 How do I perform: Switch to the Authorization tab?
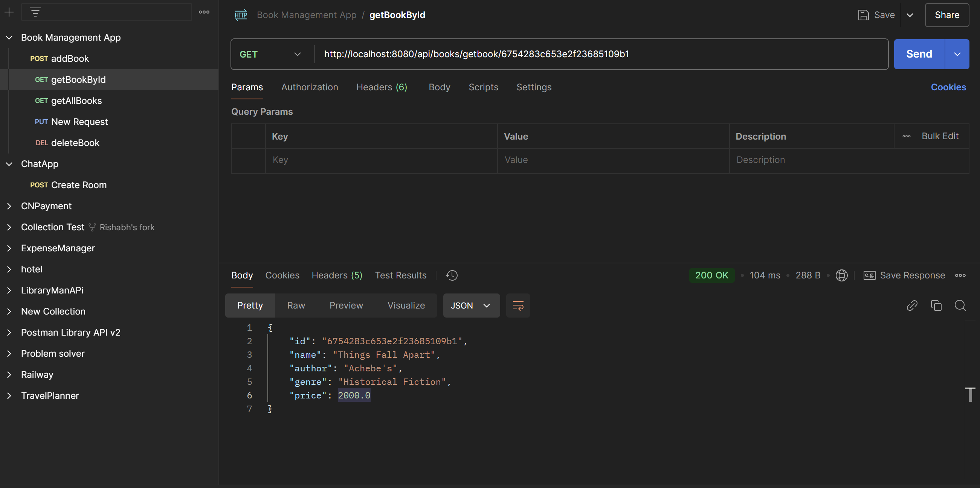pyautogui.click(x=309, y=87)
